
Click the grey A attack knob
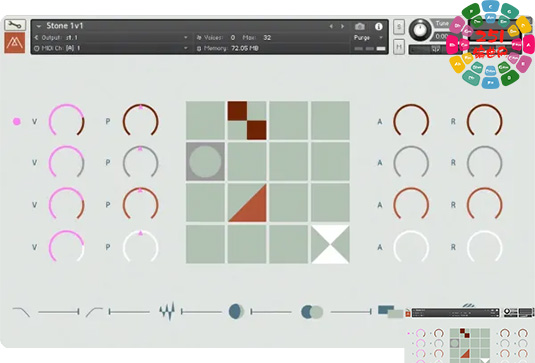point(411,162)
